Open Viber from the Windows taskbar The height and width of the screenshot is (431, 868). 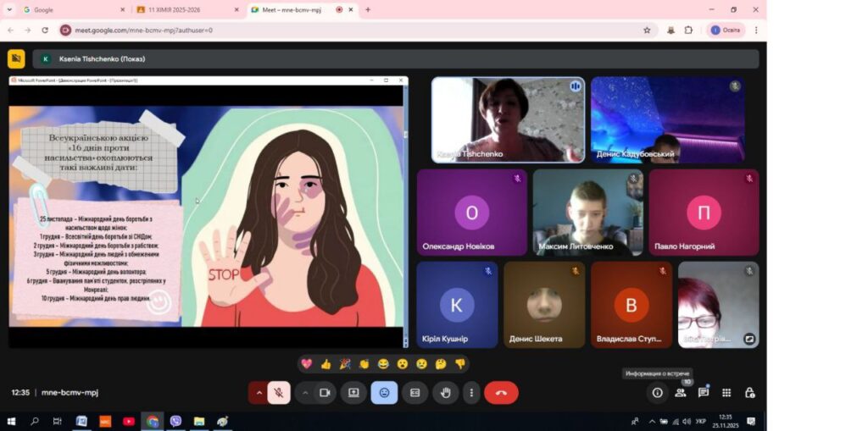(175, 421)
